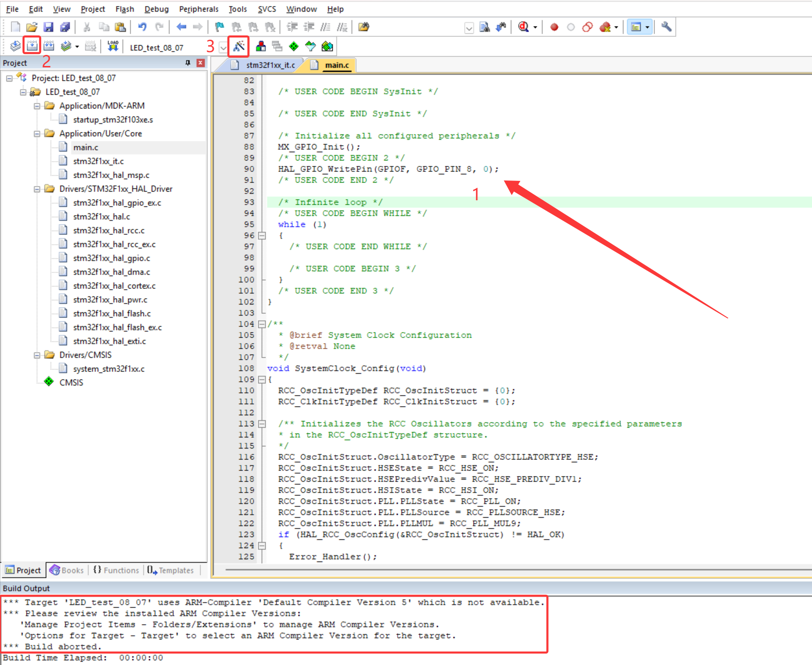Select startup_stm32f103xe.s in project tree

[x=113, y=120]
